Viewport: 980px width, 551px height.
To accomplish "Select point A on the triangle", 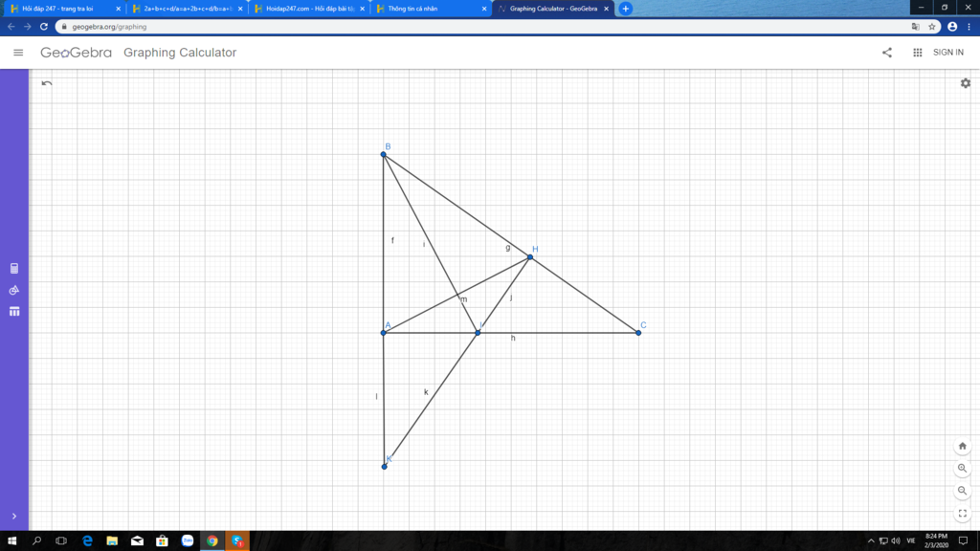I will pyautogui.click(x=383, y=333).
